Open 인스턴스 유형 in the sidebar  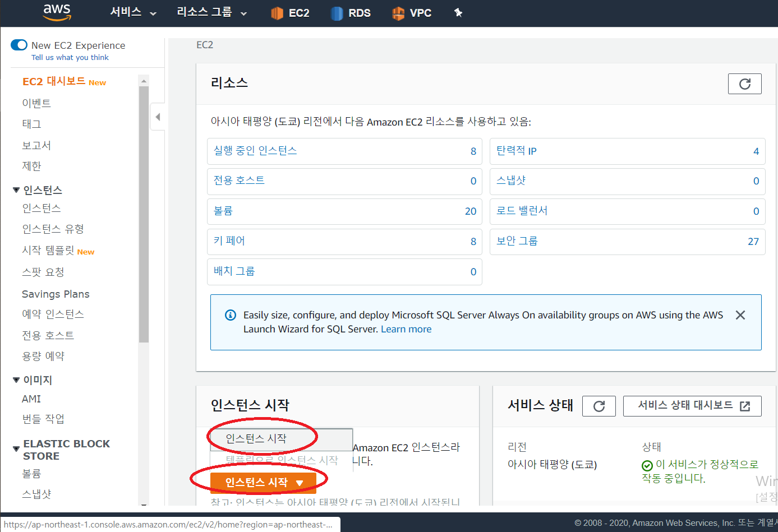tap(53, 229)
